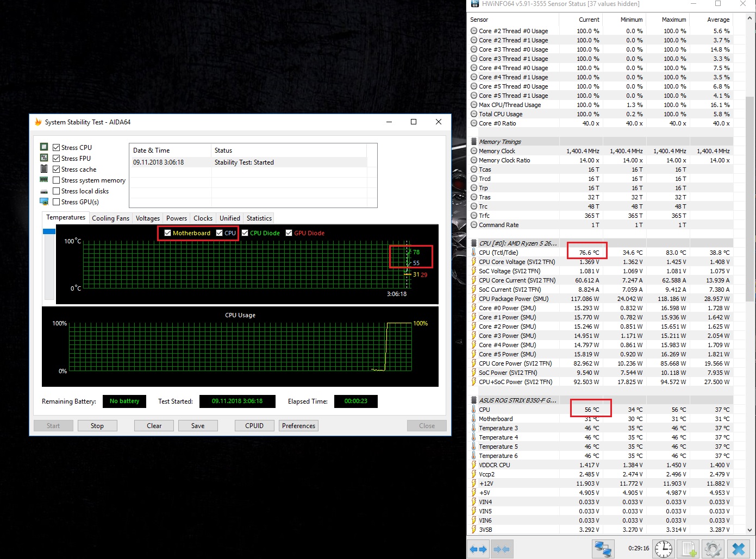Click the chip icon beside Stress CPU
Image resolution: width=756 pixels, height=559 pixels.
tap(44, 147)
